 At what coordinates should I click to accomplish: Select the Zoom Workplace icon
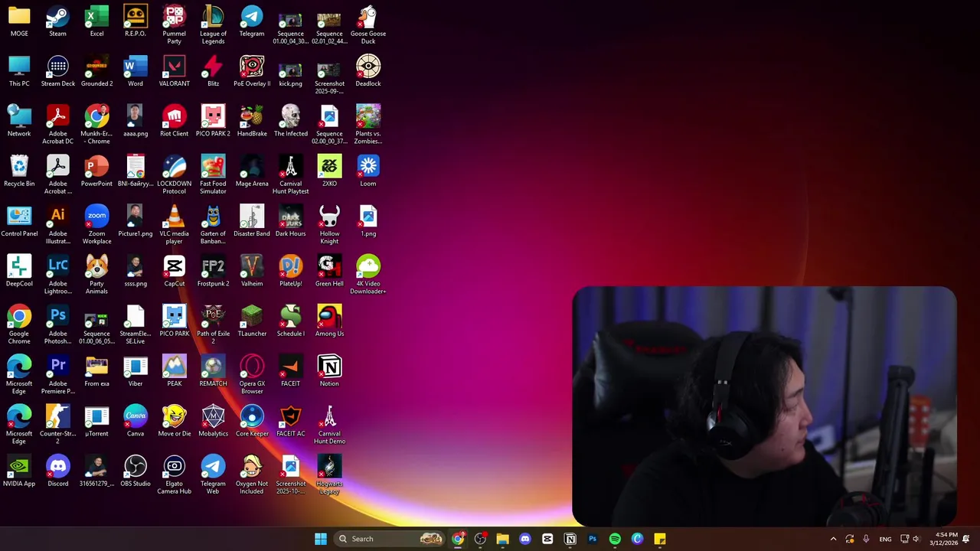pyautogui.click(x=96, y=225)
